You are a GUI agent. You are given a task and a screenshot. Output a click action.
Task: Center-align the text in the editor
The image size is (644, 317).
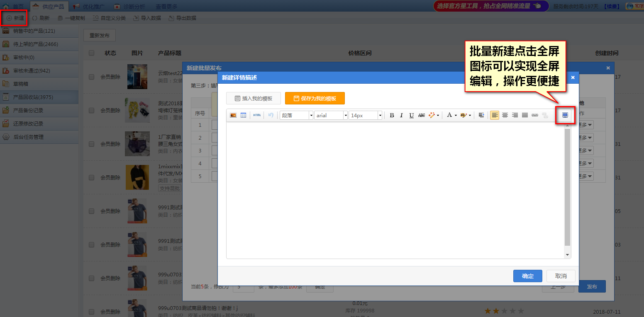[x=505, y=115]
